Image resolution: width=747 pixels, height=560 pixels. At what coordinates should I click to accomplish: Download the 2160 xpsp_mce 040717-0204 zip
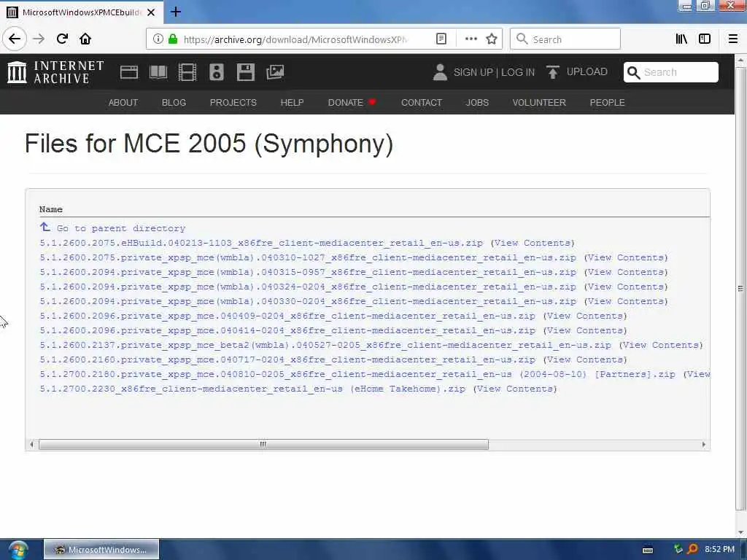point(287,359)
